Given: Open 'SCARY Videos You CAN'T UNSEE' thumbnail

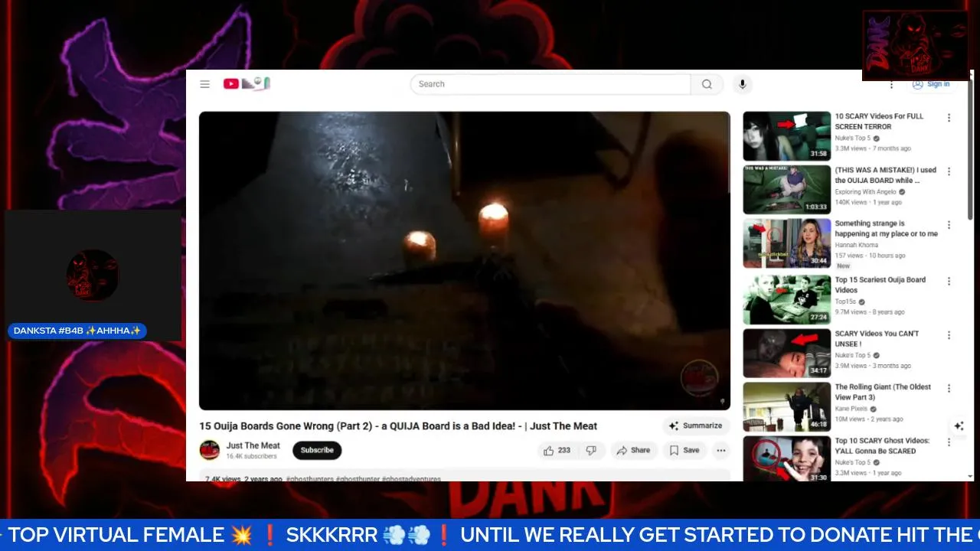Looking at the screenshot, I should pos(786,354).
